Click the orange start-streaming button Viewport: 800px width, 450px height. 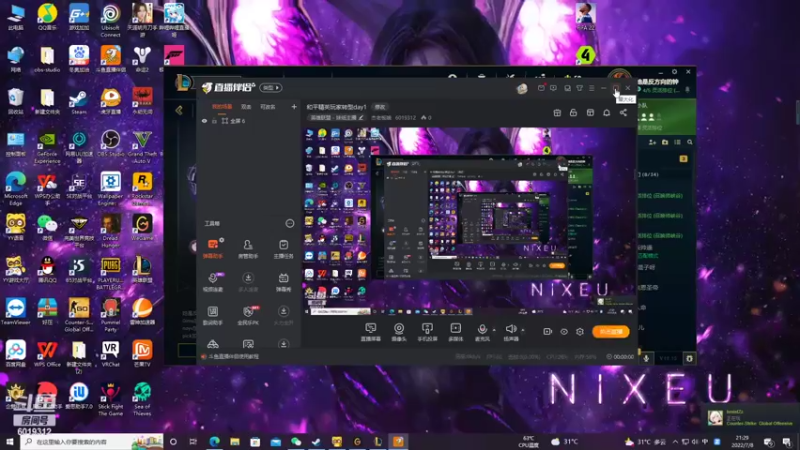pos(611,332)
